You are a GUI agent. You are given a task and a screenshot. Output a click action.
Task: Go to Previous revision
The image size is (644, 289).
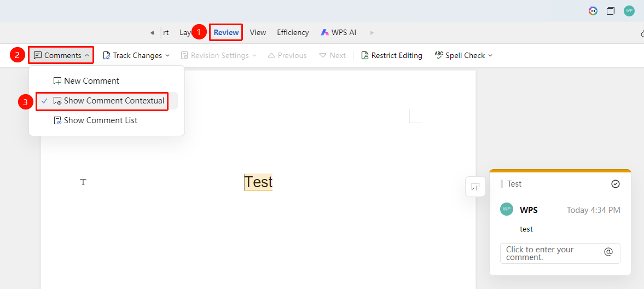[287, 55]
